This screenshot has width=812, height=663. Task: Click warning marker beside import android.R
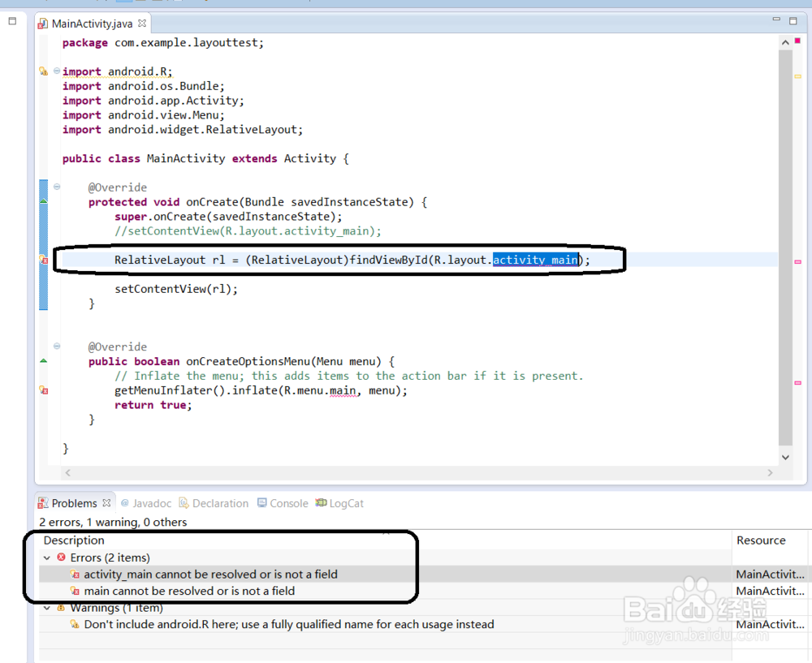[x=44, y=71]
